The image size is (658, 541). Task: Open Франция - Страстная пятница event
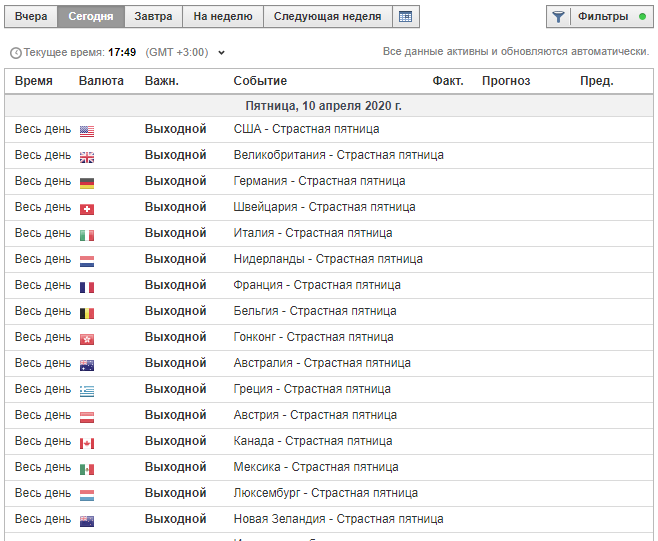[317, 285]
